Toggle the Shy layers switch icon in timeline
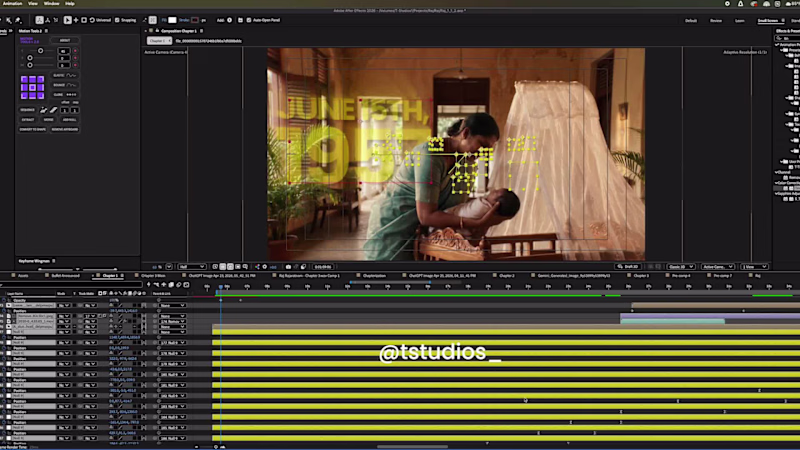Screen dimensions: 800x450 (164, 285)
